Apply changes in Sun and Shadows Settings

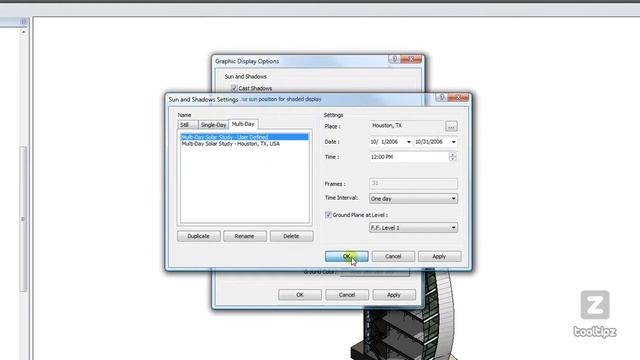(x=439, y=256)
